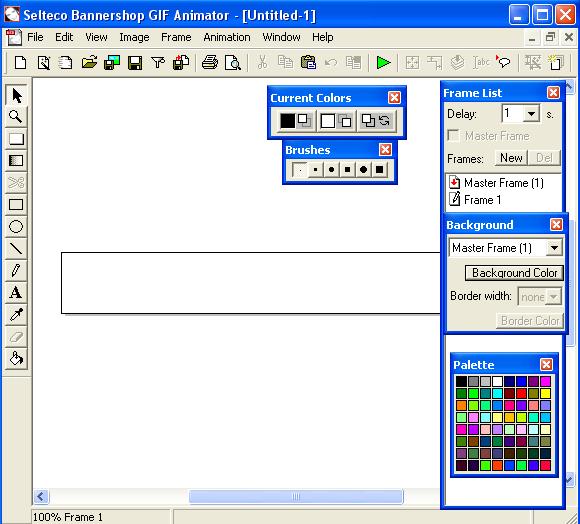The image size is (580, 524).
Task: Pick the yellow swatch in Palette
Action: (545, 393)
